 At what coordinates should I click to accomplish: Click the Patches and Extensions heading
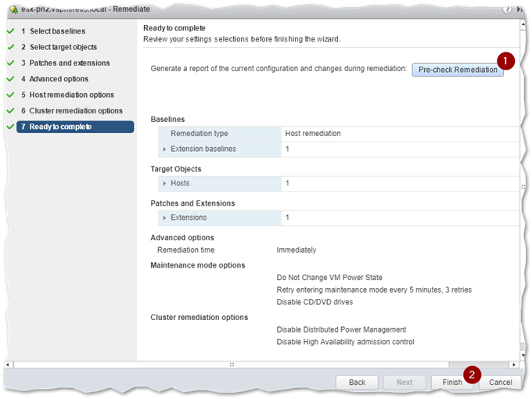tap(192, 203)
